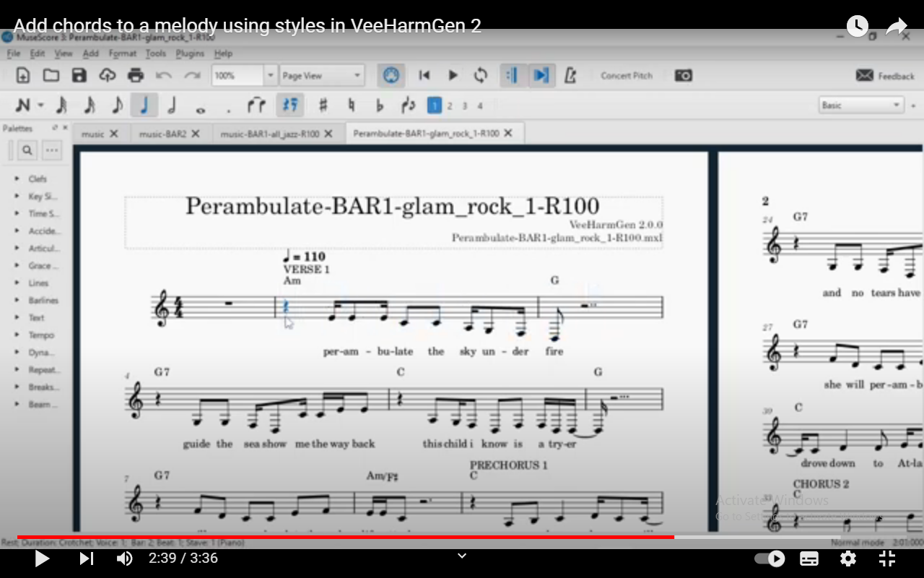Open the File menu
The width and height of the screenshot is (924, 578).
14,53
